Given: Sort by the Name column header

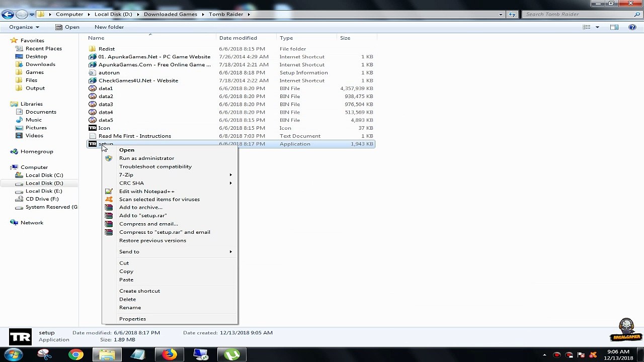Looking at the screenshot, I should [151, 38].
